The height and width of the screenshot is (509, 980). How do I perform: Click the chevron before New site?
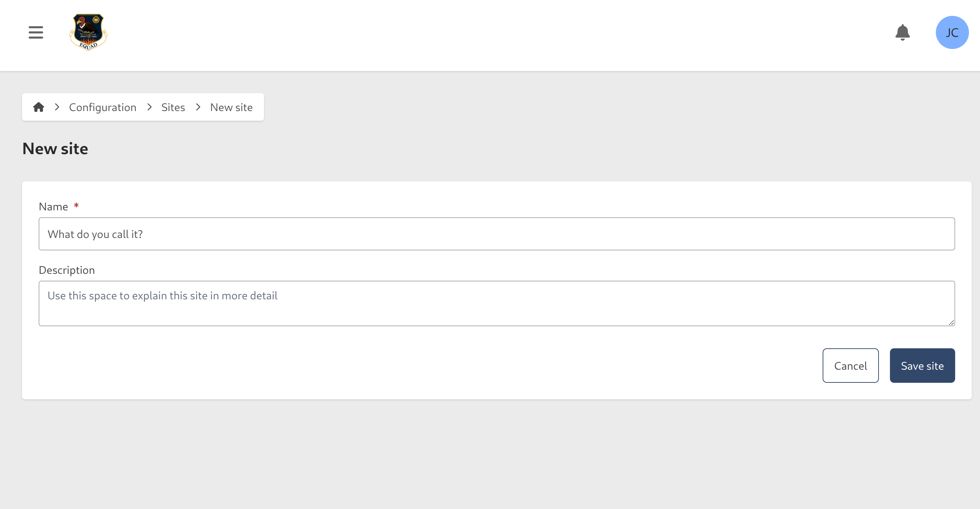tap(198, 107)
